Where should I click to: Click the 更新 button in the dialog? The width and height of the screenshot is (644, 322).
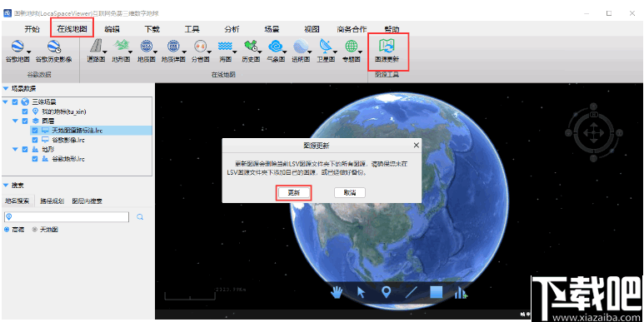[293, 193]
